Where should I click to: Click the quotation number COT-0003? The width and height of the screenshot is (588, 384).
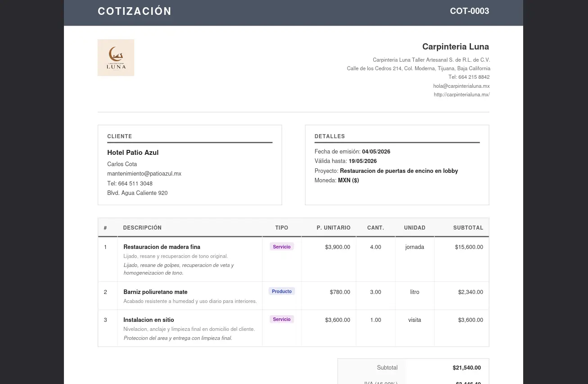(x=470, y=11)
